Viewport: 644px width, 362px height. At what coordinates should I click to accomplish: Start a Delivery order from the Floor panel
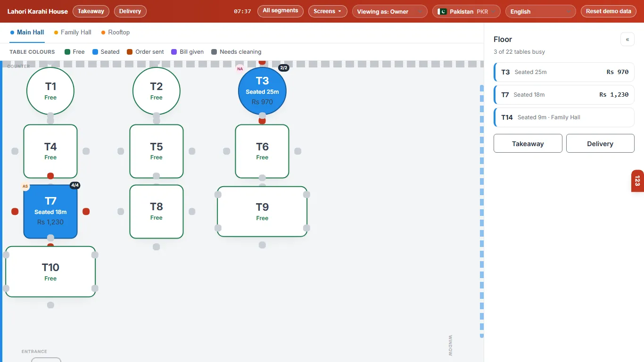[x=600, y=143]
